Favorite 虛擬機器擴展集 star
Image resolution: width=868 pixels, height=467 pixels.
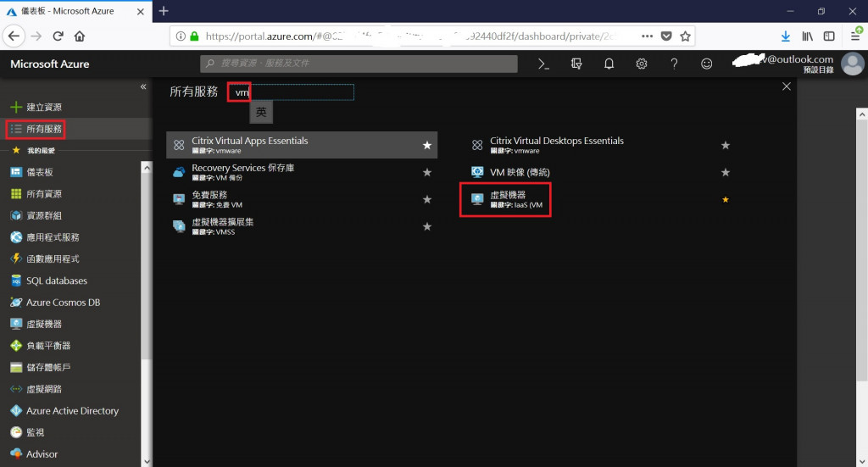tap(427, 227)
